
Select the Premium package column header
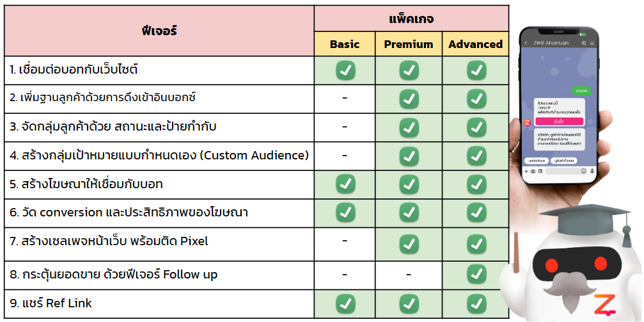(x=409, y=44)
